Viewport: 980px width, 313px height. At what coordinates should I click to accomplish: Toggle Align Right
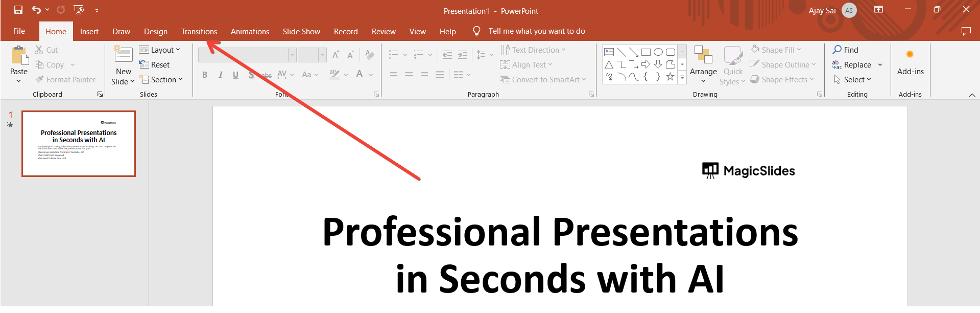click(x=424, y=75)
